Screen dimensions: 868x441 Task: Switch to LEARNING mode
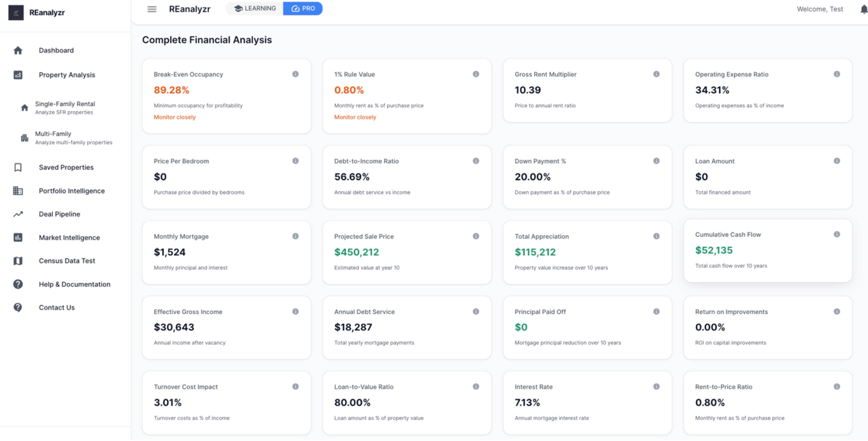coord(255,9)
